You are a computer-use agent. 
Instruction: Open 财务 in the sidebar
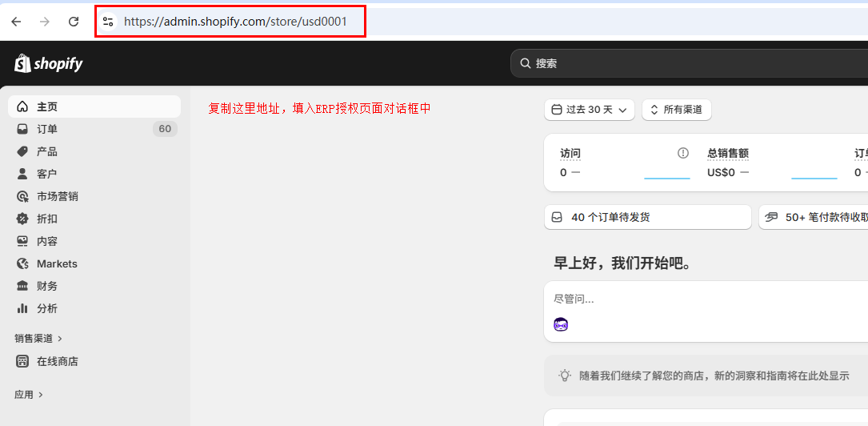click(x=94, y=286)
